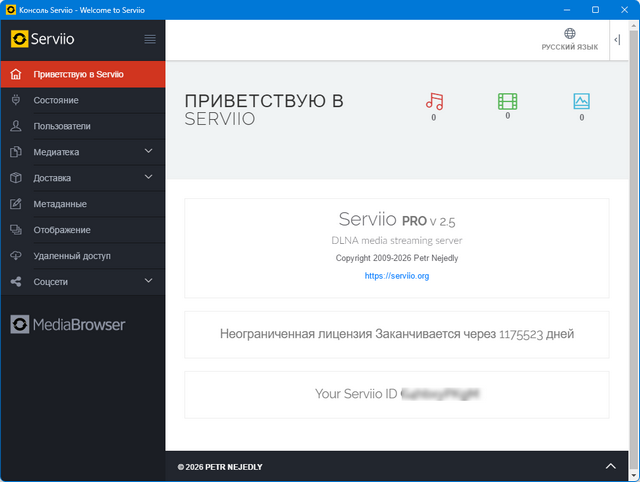640x482 pixels.
Task: Click the layers icon next to Отображение
Action: tap(16, 230)
